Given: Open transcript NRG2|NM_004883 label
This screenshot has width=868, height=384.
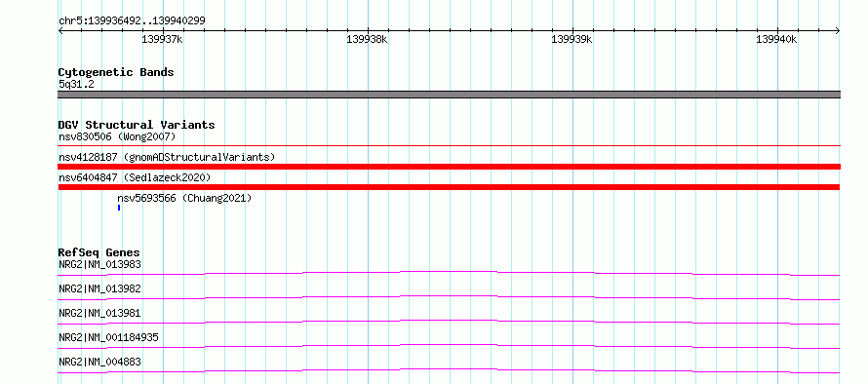Looking at the screenshot, I should (x=99, y=362).
